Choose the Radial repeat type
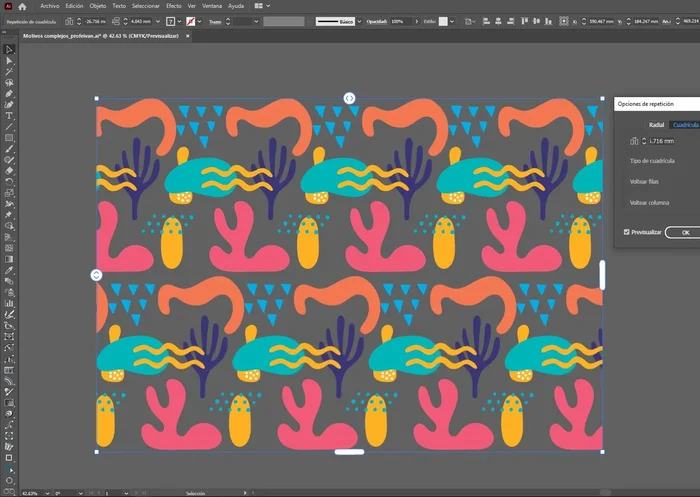Screen dimensions: 700x497 pyautogui.click(x=656, y=125)
